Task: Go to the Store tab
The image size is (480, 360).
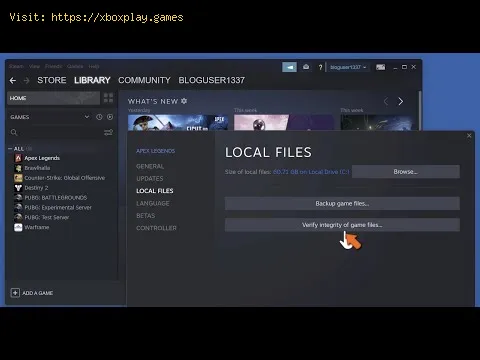Action: (52, 80)
